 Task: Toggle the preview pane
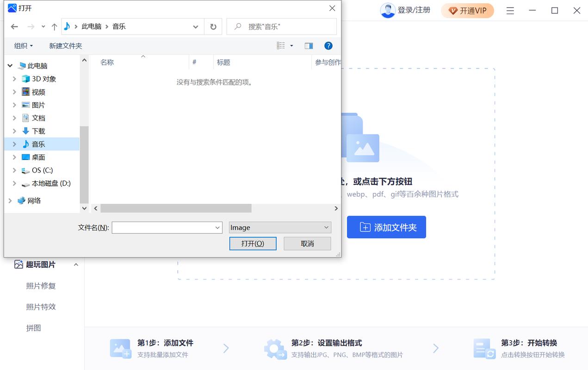coord(309,46)
